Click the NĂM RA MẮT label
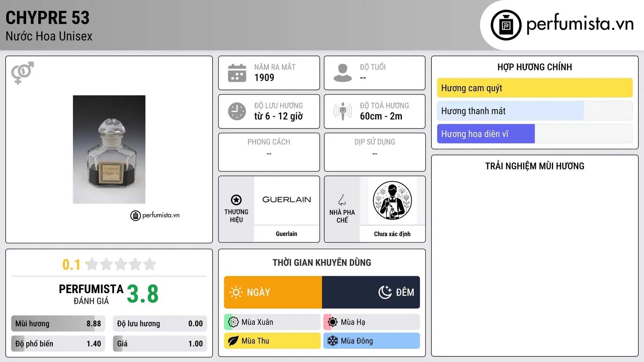This screenshot has height=362, width=644. [275, 67]
